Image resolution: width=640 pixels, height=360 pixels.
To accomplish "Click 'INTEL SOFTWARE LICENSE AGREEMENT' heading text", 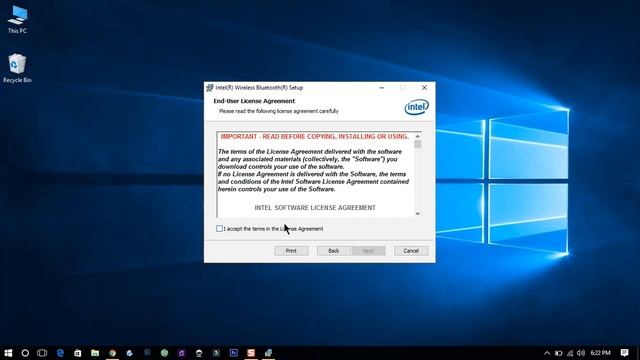I will tap(315, 208).
